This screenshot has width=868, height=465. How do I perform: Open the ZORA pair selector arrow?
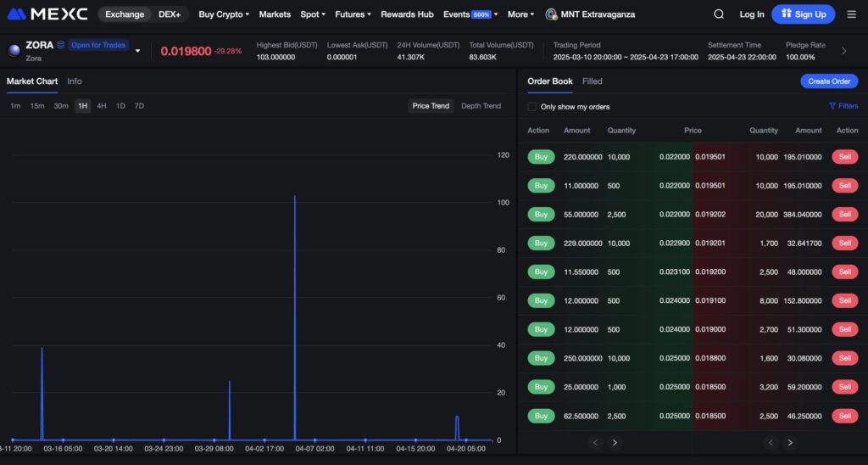138,51
